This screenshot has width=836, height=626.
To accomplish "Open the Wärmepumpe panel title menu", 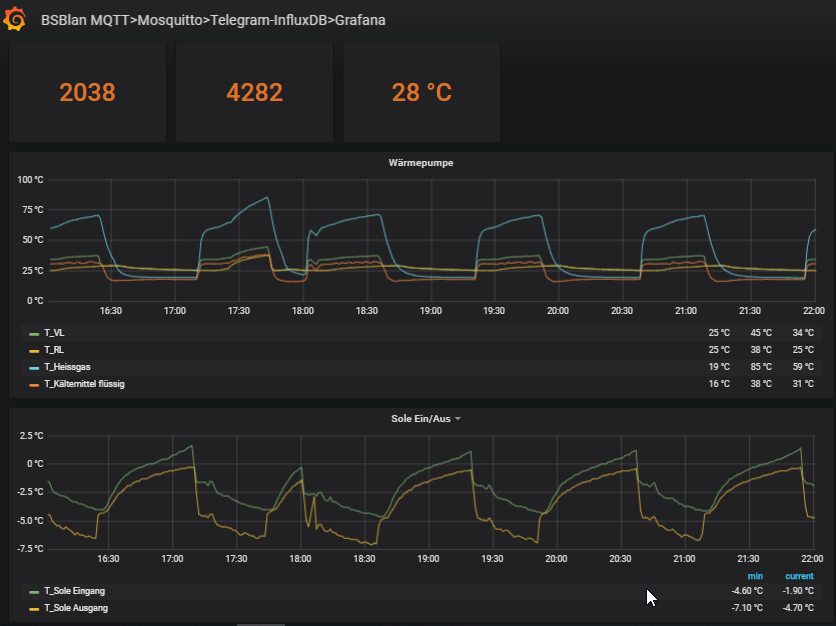I will pyautogui.click(x=421, y=163).
